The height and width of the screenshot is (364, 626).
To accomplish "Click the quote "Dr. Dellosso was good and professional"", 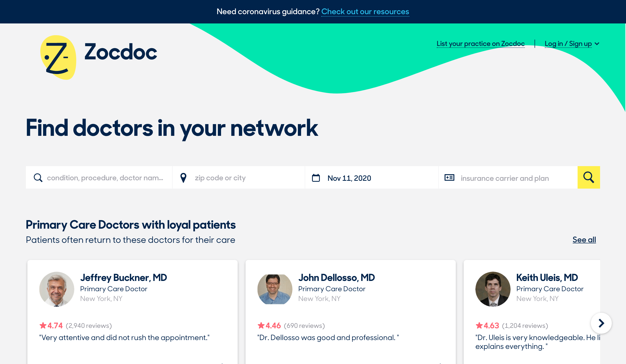I will point(328,337).
